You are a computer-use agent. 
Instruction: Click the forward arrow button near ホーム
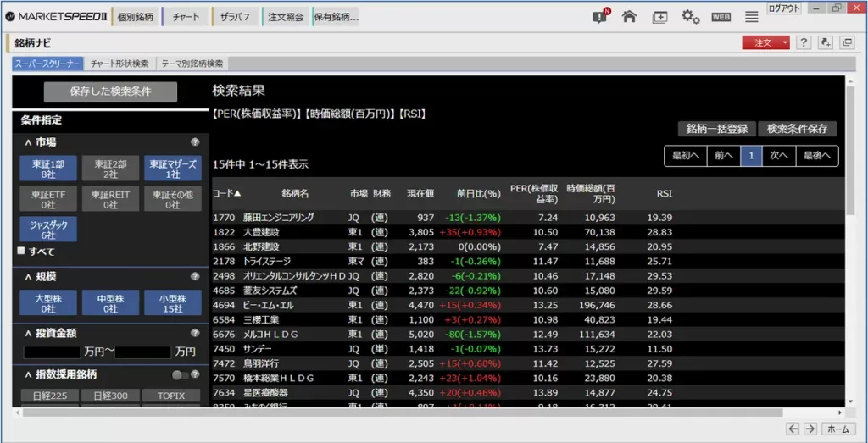tap(810, 429)
